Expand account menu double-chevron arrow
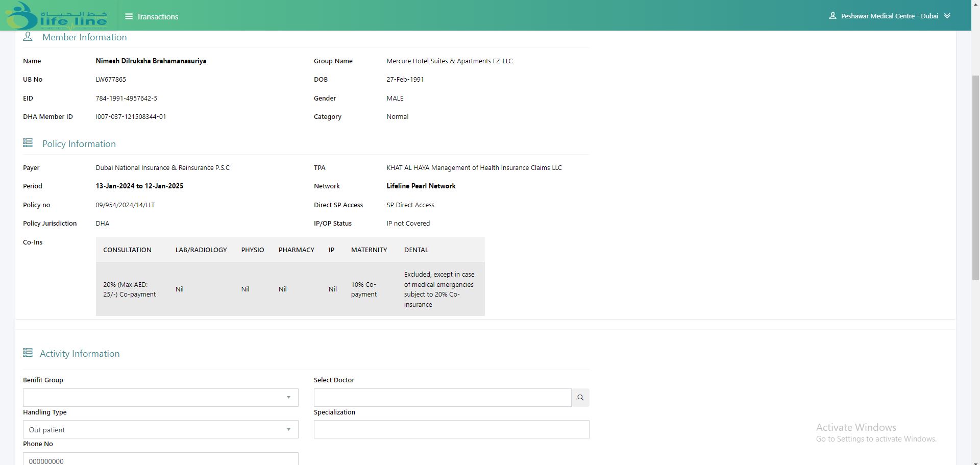The width and height of the screenshot is (980, 465). pos(947,16)
